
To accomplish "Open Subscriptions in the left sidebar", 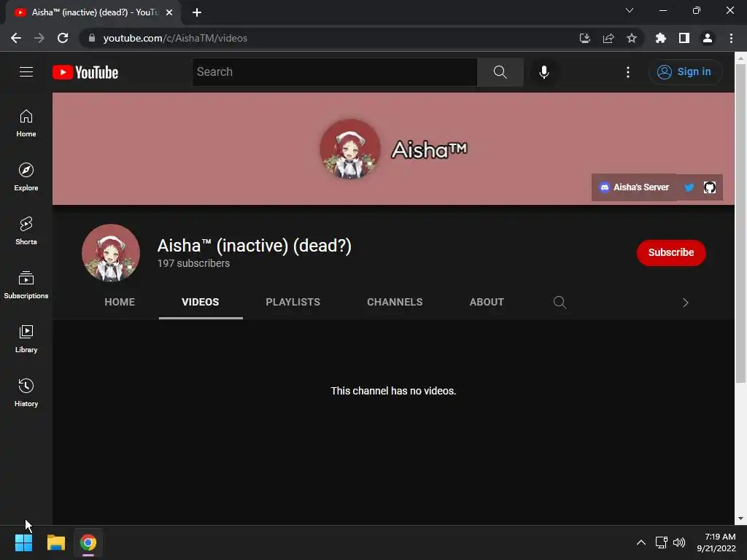I will pos(26,285).
